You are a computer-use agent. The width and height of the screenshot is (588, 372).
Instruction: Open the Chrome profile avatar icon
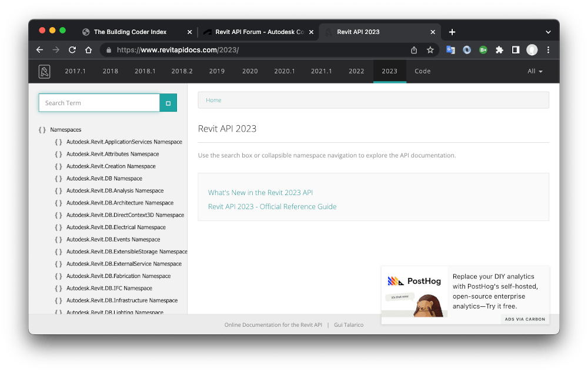532,51
